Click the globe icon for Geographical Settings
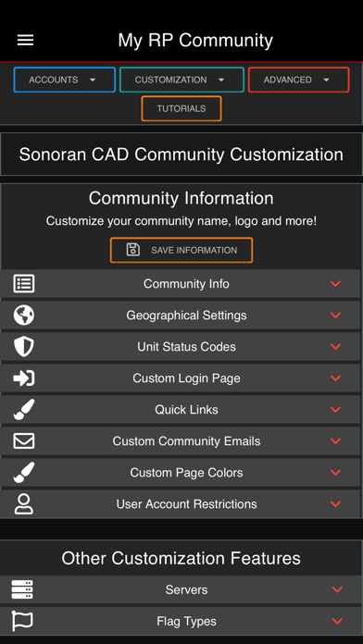This screenshot has height=644, width=363. tap(24, 316)
